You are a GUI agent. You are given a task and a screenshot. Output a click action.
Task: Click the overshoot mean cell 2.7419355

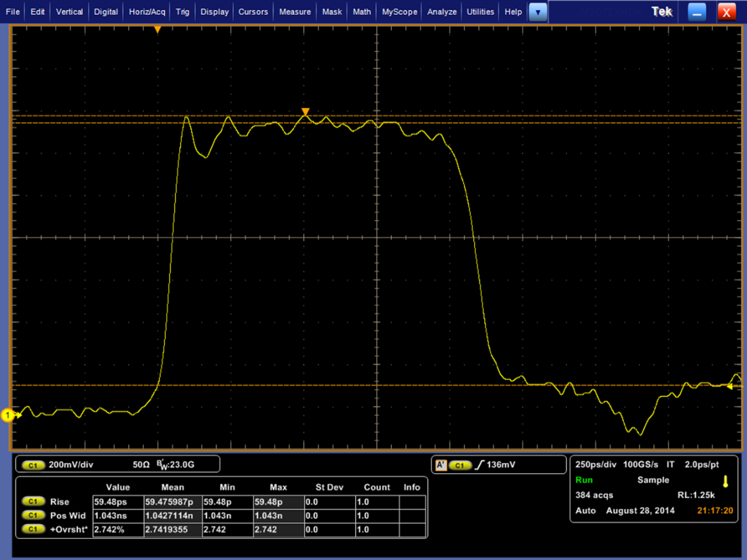tap(173, 529)
